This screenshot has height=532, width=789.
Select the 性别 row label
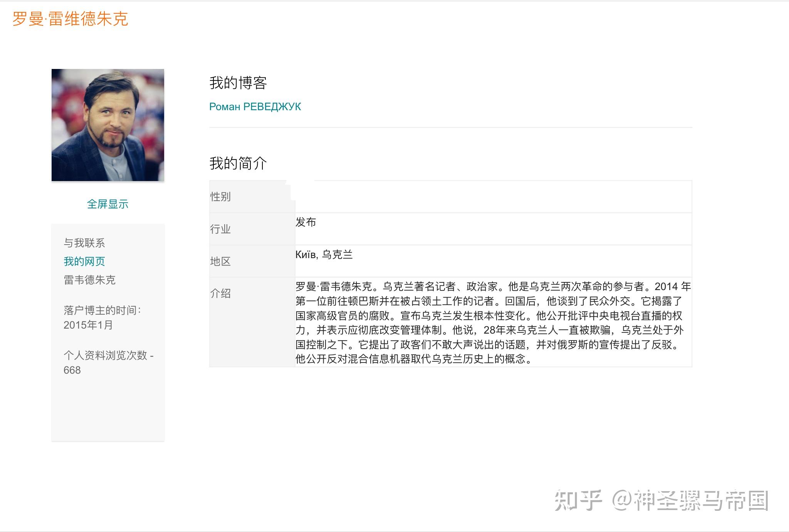[220, 197]
